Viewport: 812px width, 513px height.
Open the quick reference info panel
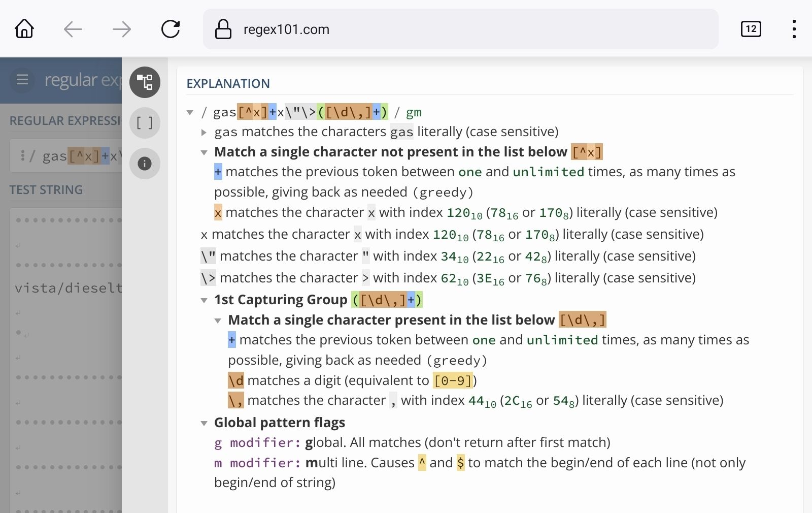145,164
